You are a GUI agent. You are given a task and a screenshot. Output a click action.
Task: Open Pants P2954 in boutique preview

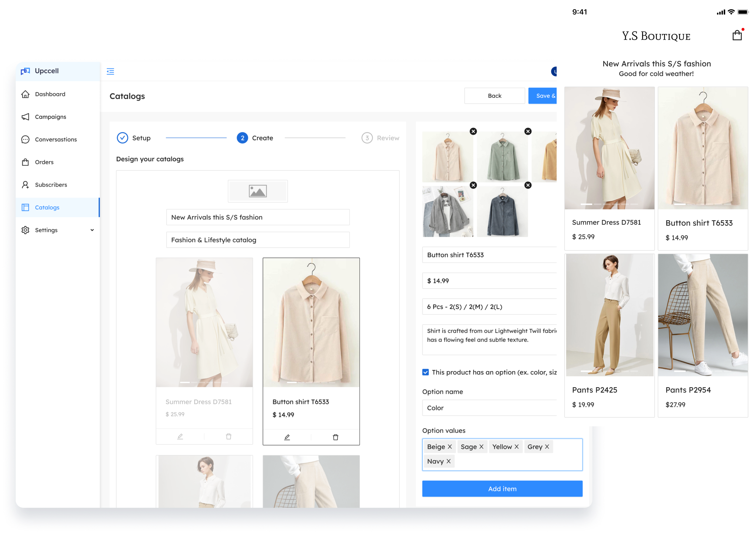click(x=703, y=336)
